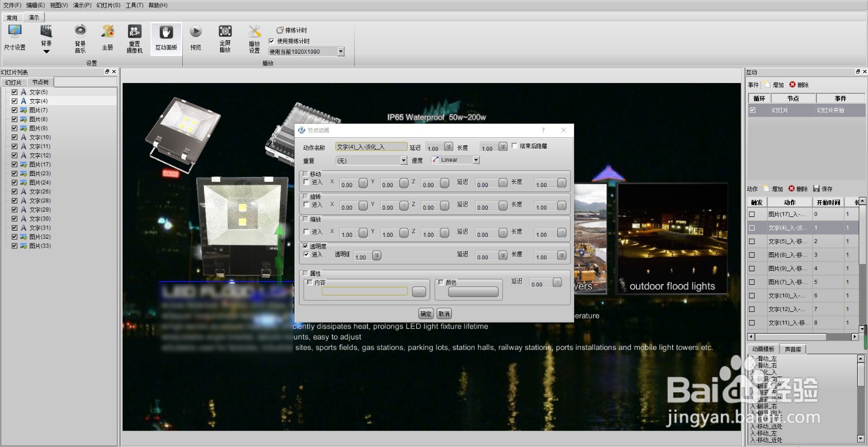Enable the 旋转 rotation group checkbox

click(306, 196)
